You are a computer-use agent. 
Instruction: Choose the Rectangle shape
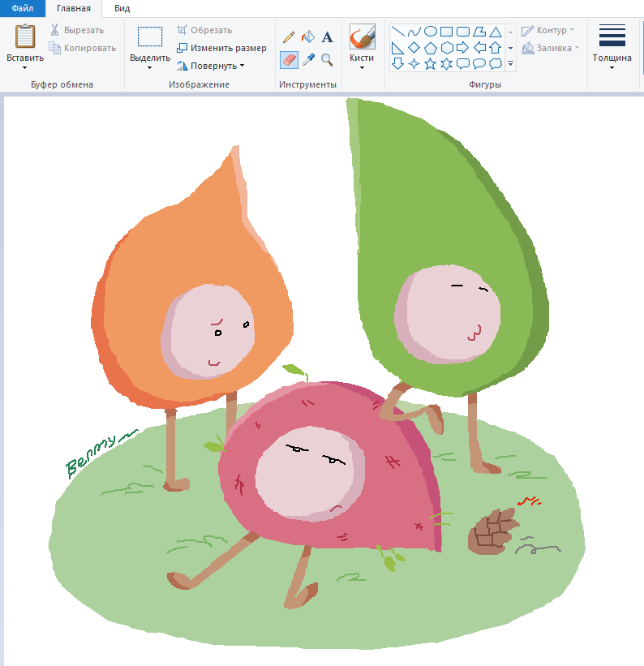click(446, 32)
